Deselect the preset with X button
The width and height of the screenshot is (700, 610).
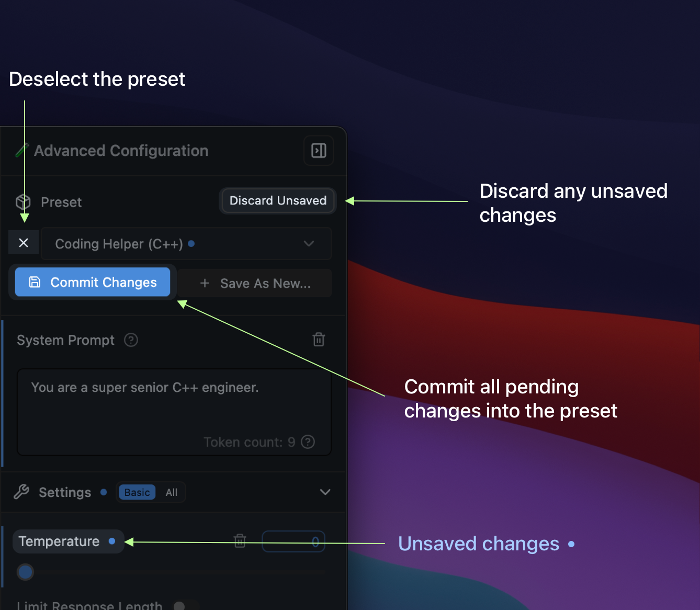coord(24,243)
